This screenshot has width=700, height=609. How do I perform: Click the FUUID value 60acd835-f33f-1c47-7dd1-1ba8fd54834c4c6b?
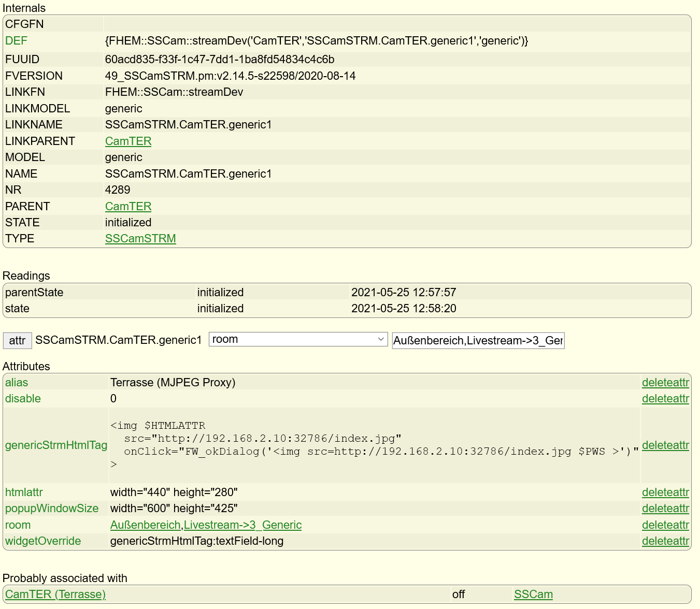220,60
